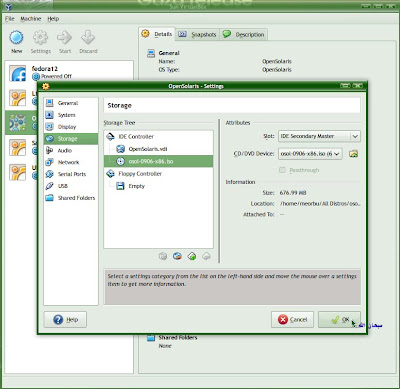Click the add hard disk attachment icon
Screen dimensions: 400x389
point(177,256)
